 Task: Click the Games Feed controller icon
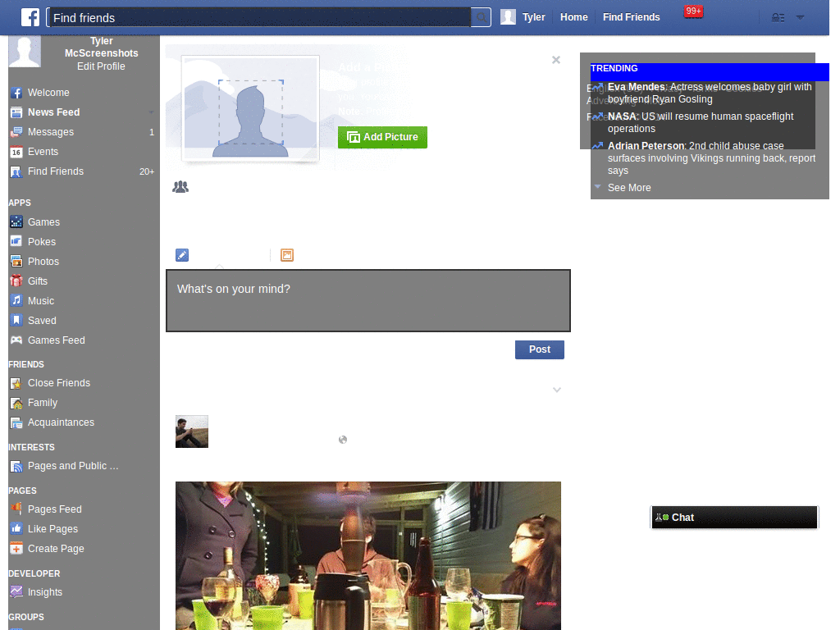point(16,340)
